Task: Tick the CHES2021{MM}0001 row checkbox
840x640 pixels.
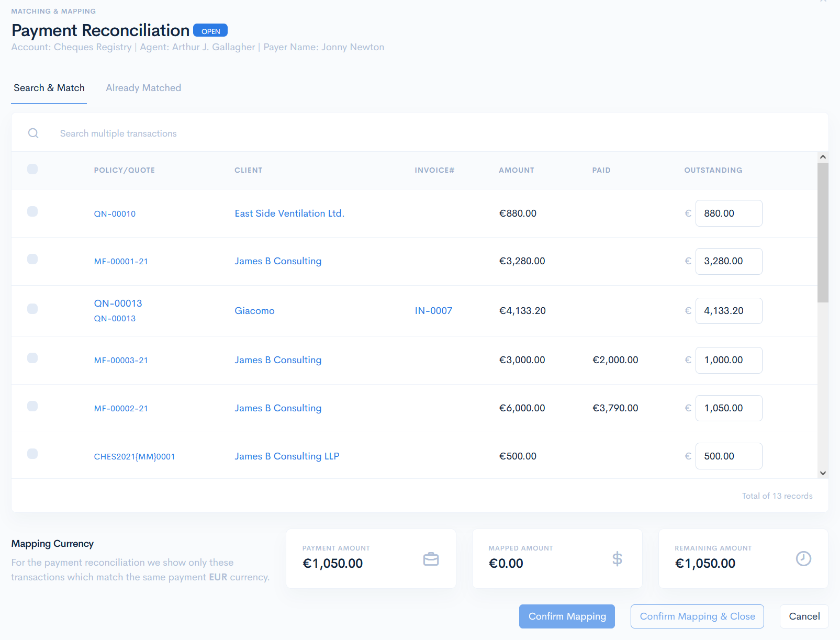Action: [x=32, y=454]
